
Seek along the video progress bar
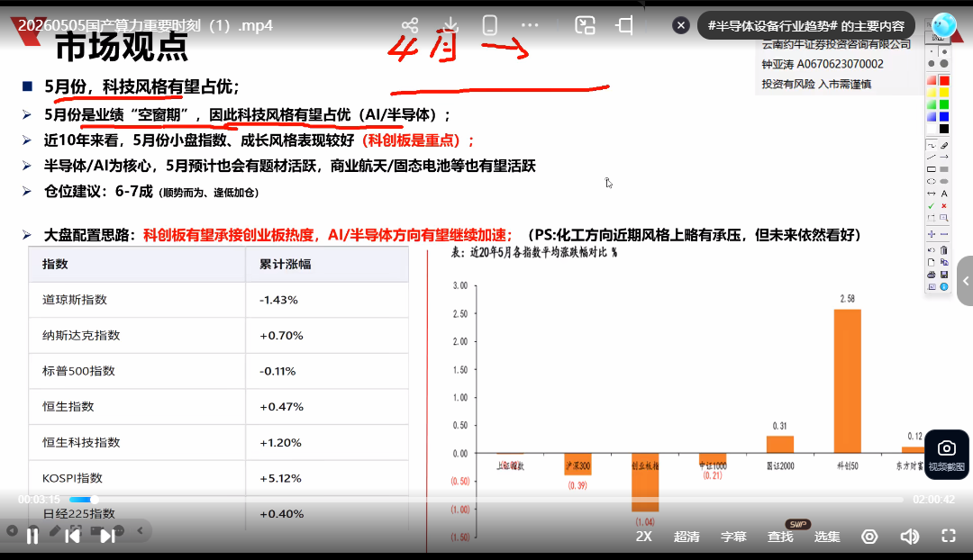486,499
